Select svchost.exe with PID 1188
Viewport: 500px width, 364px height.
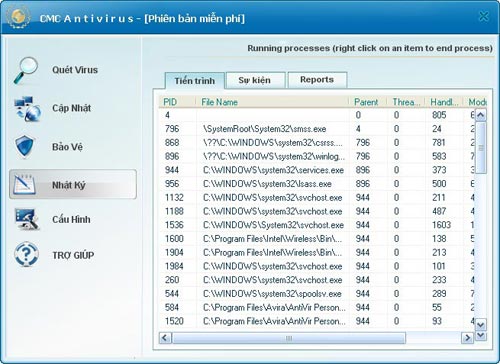pyautogui.click(x=317, y=211)
